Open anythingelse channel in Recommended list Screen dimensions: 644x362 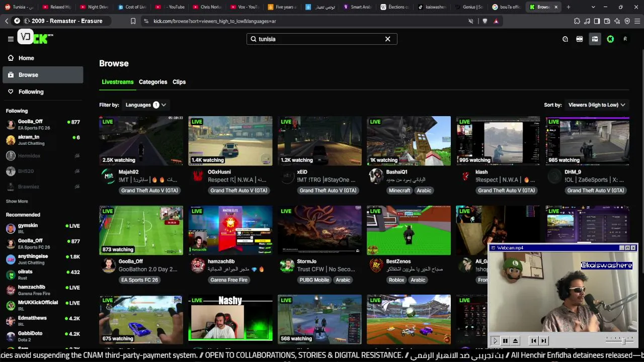(x=43, y=259)
